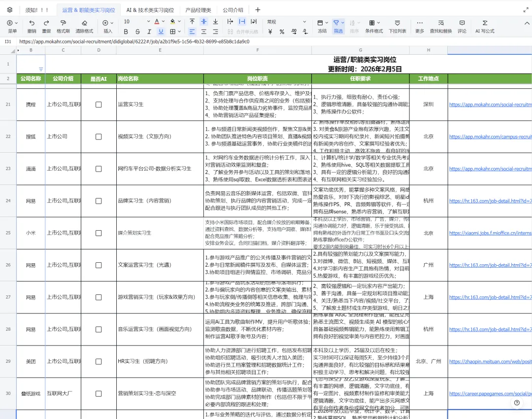The image size is (532, 419).
Task: Align text right
Action: pyautogui.click(x=215, y=32)
